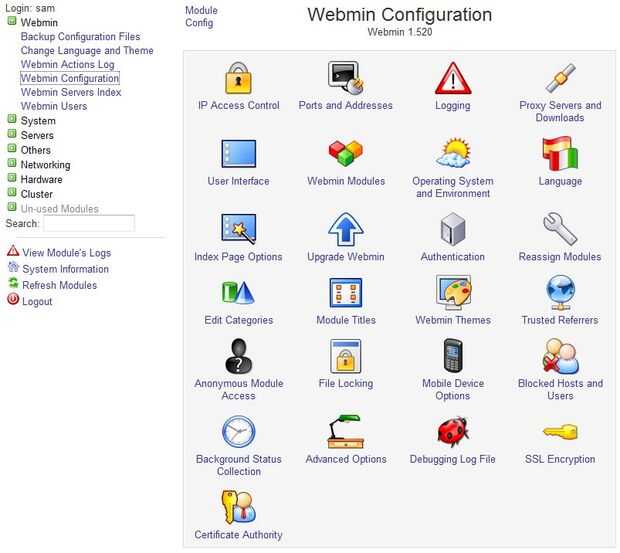Open the Blocked Hosts and Users icon
The height and width of the screenshot is (553, 620).
click(560, 356)
